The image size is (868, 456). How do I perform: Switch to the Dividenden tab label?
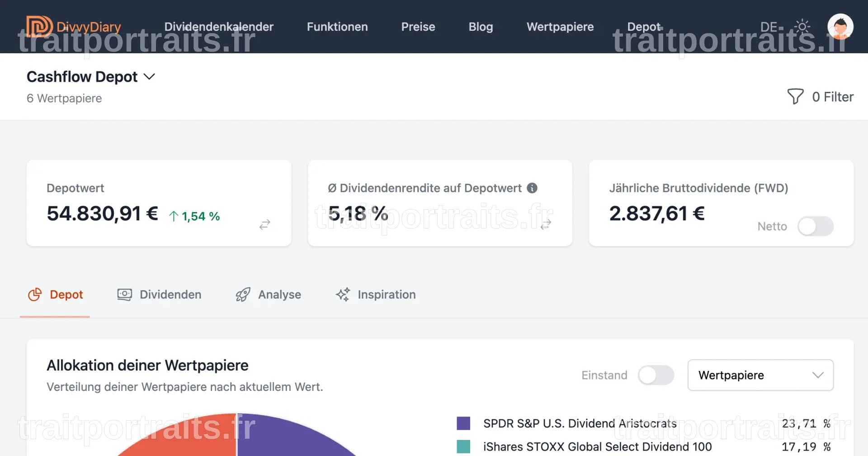(x=170, y=294)
